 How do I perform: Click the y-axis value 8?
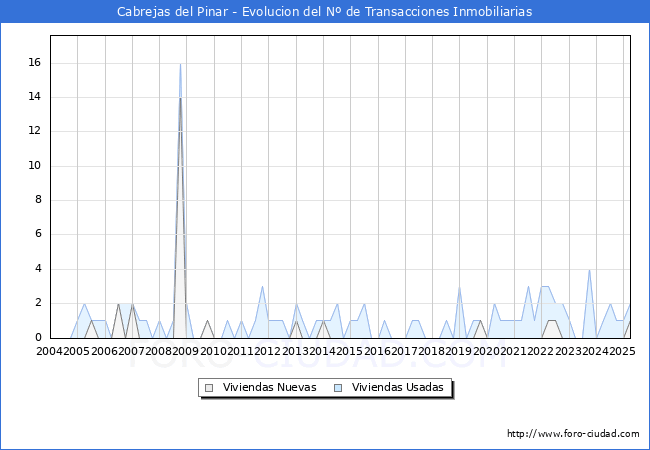(38, 200)
